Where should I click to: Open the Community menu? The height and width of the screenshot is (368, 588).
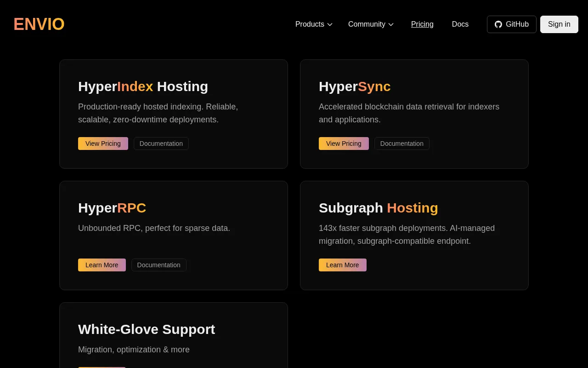[371, 24]
